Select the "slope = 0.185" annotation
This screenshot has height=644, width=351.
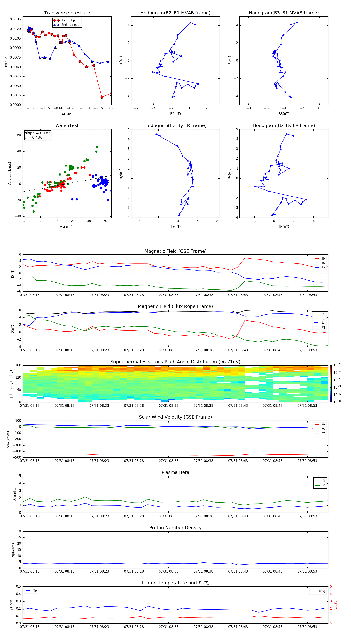38,133
